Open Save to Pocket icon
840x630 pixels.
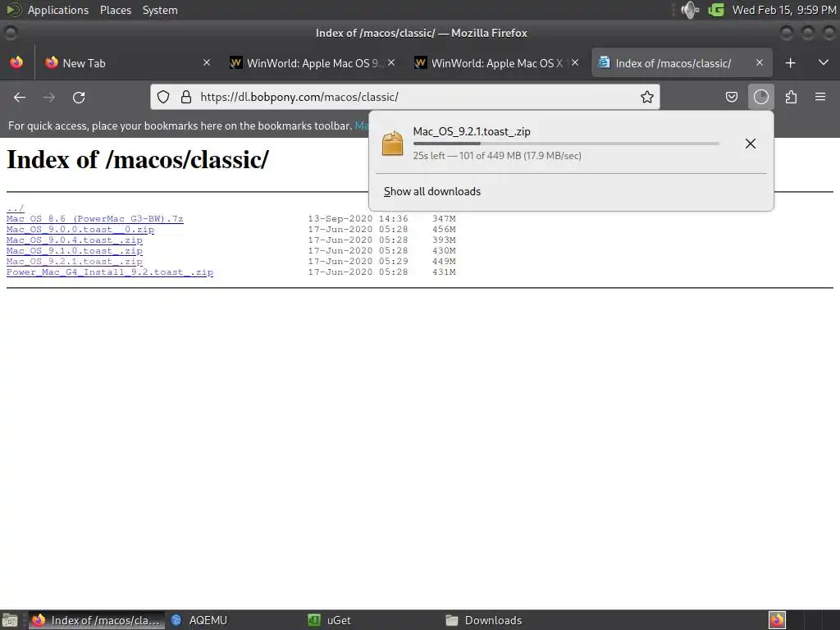coord(731,97)
